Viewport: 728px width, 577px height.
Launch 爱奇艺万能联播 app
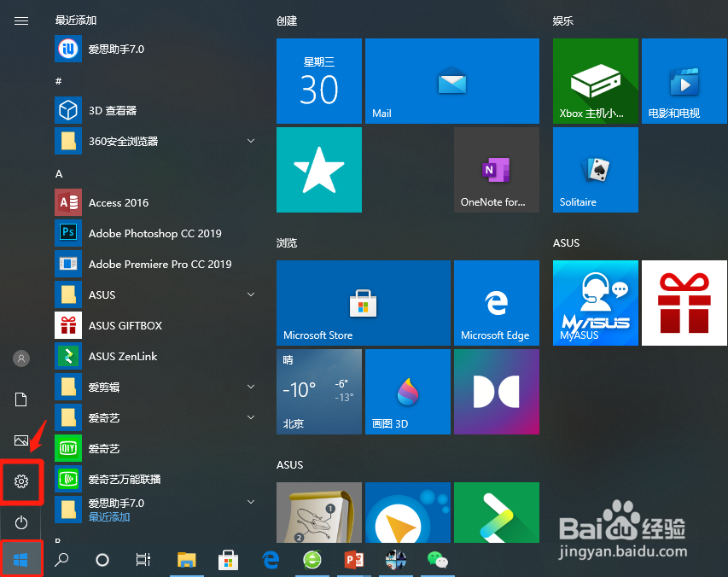[x=155, y=479]
